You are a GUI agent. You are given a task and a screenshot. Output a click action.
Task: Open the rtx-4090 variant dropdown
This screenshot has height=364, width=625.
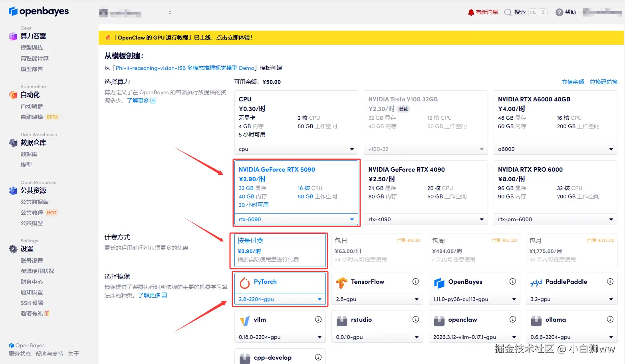pos(426,220)
